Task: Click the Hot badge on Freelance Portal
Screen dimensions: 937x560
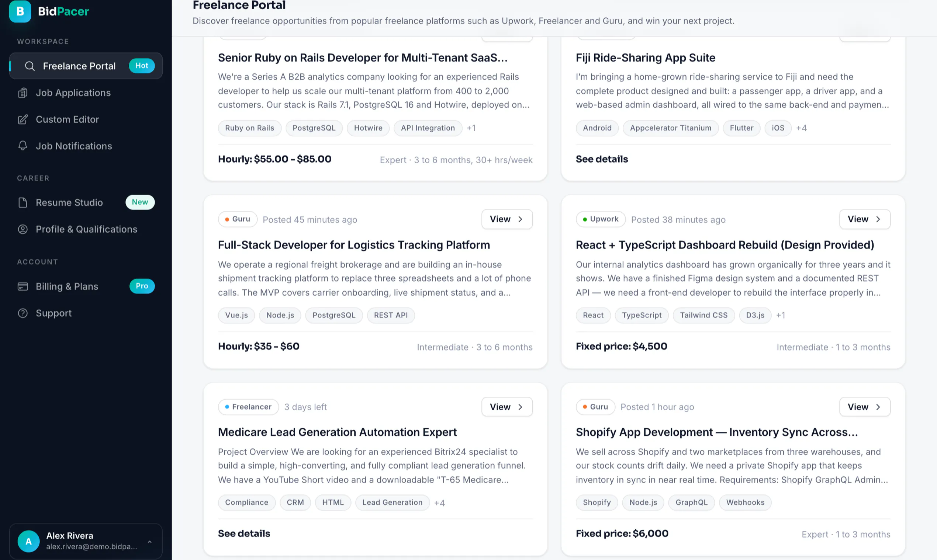Action: pos(142,66)
